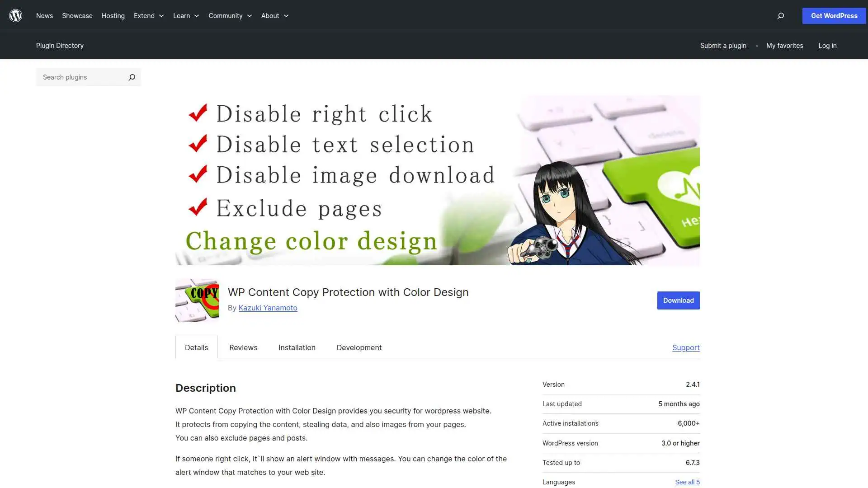Open the Submit a plugin link
This screenshot has height=488, width=868.
[x=723, y=46]
